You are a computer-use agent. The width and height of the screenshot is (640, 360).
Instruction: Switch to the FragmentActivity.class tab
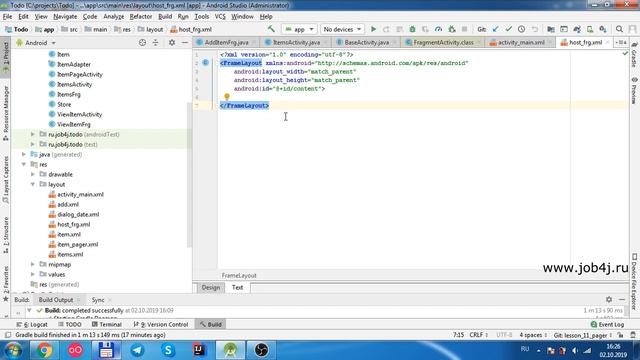(x=443, y=42)
